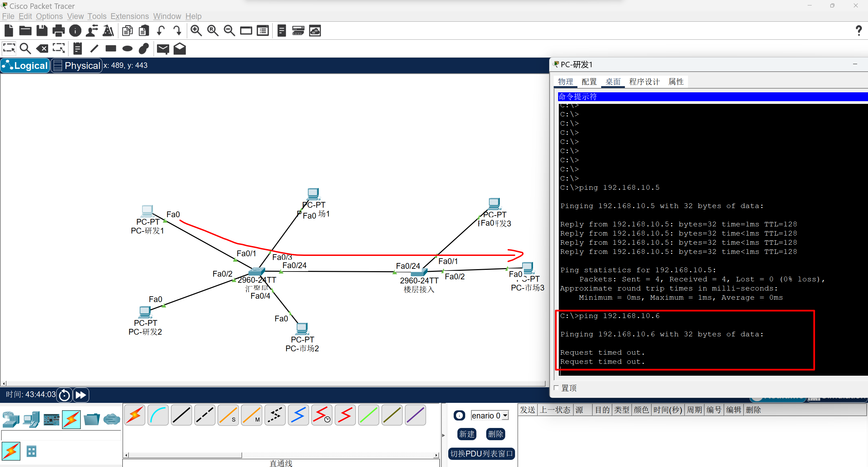The image size is (868, 467).
Task: Click the Help question mark icon
Action: (x=859, y=31)
